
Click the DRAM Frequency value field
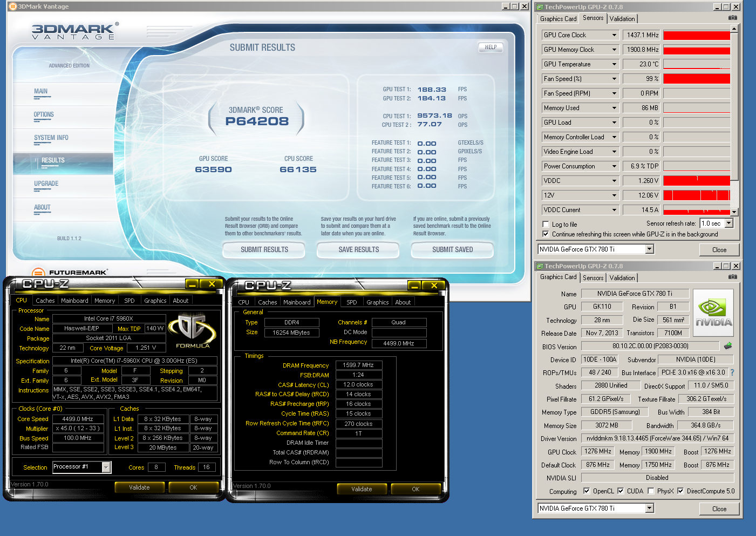click(x=359, y=365)
